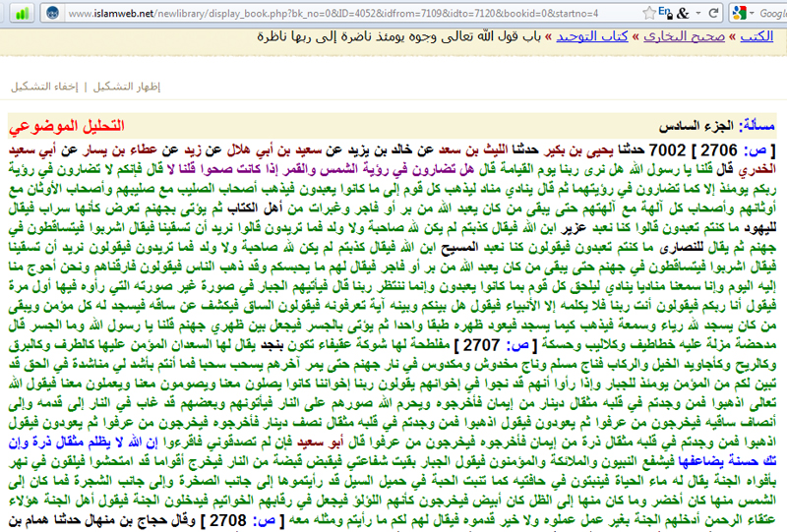Viewport: 787px width, 532px height.
Task: Reload the current page
Action: coord(713,13)
